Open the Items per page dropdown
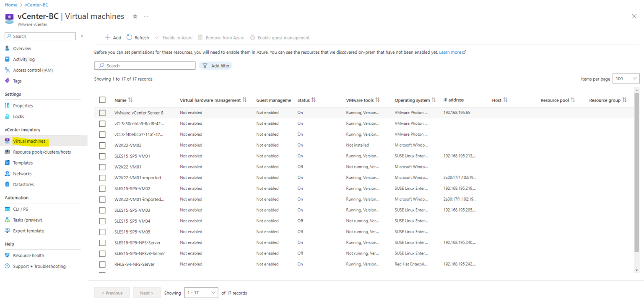The width and height of the screenshot is (644, 299). 626,78
